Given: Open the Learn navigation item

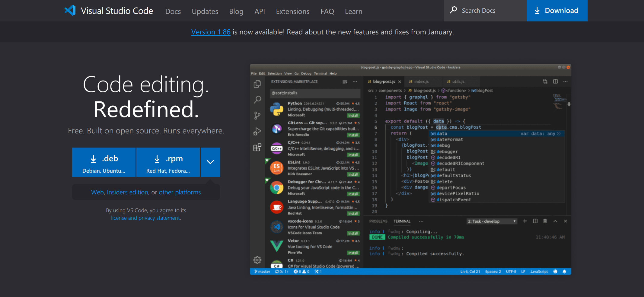Looking at the screenshot, I should pyautogui.click(x=353, y=11).
